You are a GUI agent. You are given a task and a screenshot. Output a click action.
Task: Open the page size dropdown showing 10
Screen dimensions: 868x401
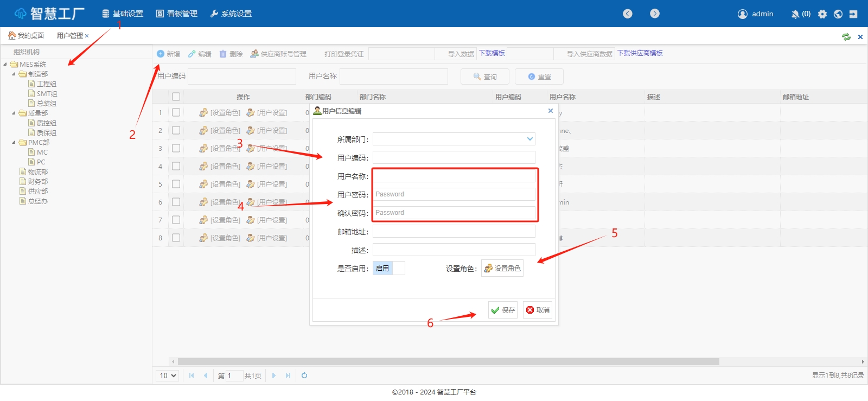(168, 375)
